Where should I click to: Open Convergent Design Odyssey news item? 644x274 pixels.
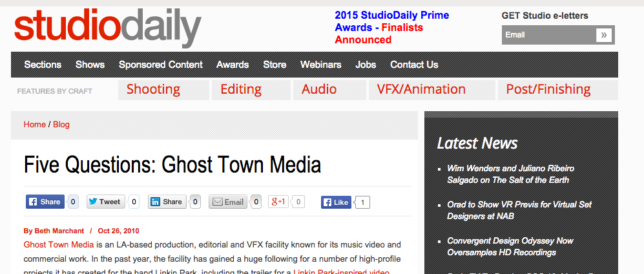(x=510, y=246)
